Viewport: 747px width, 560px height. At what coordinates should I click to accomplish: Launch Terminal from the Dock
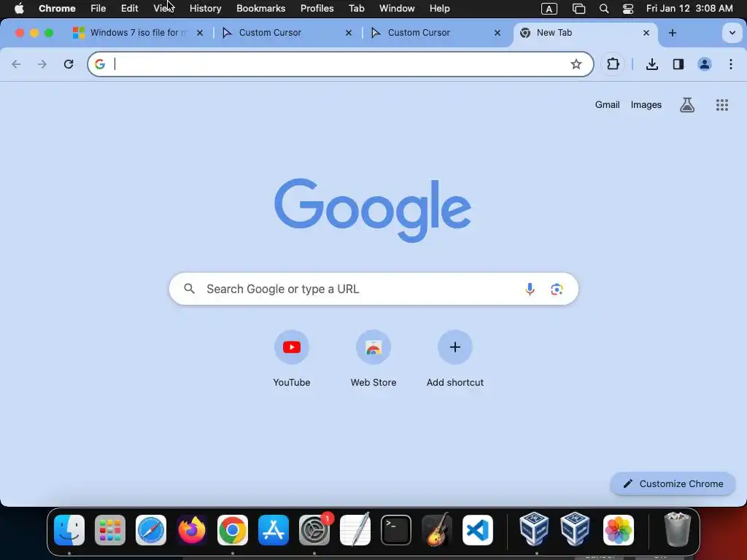click(396, 530)
